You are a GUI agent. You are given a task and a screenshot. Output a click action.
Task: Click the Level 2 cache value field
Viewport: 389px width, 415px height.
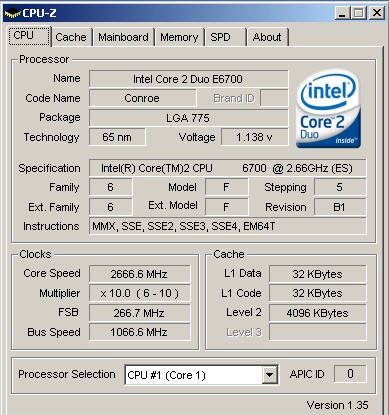[x=317, y=313]
